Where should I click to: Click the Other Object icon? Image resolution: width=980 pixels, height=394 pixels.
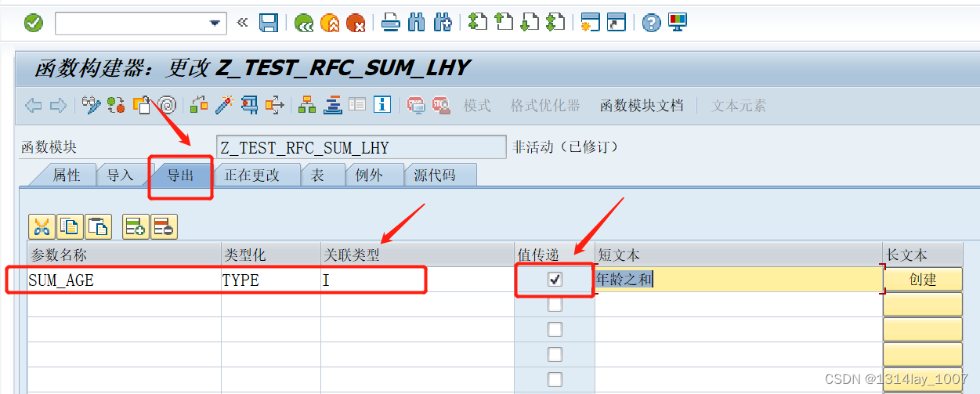(x=142, y=105)
